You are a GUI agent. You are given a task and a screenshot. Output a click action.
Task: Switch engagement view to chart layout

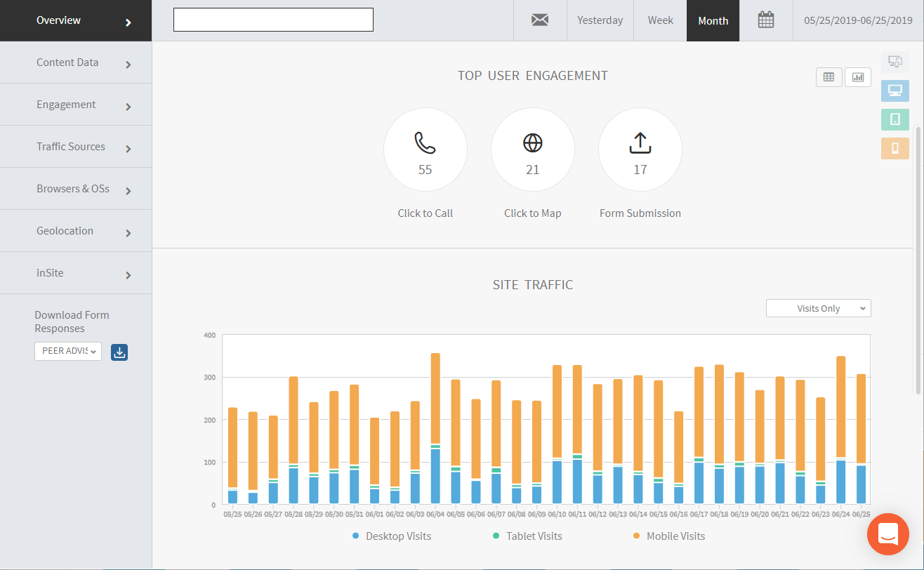click(857, 77)
